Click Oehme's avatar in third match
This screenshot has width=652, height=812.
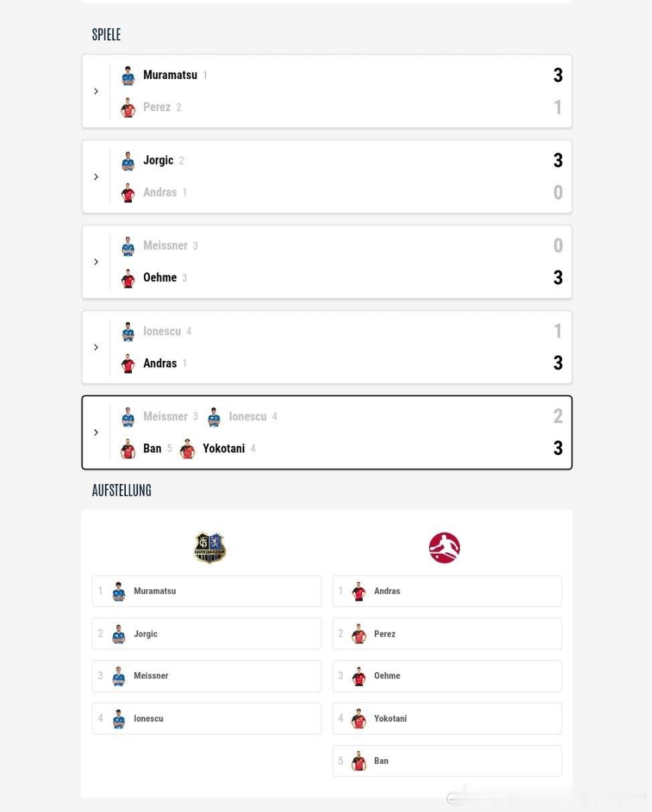point(128,278)
